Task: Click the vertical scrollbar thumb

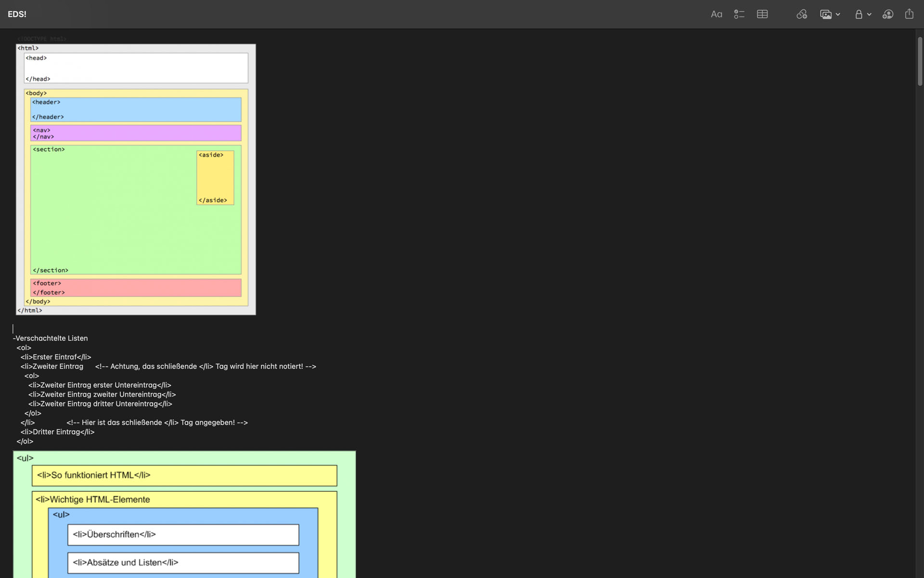Action: coord(920,62)
